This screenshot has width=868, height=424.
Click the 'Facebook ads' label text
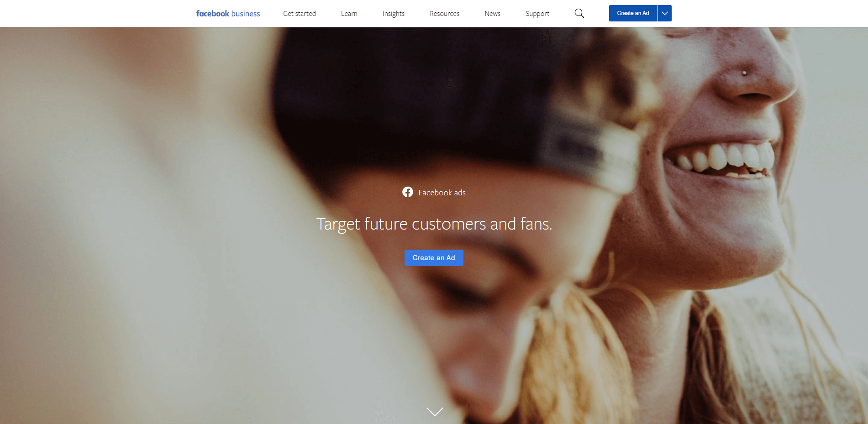coord(442,193)
